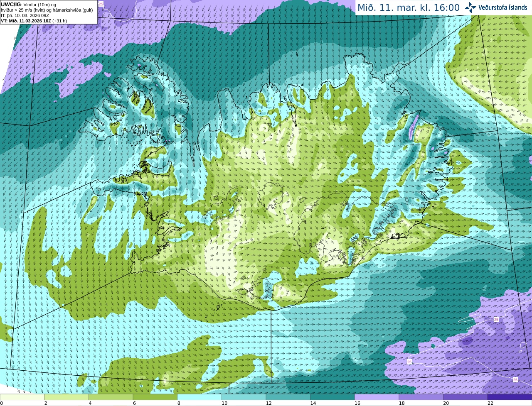The width and height of the screenshot is (532, 406).
Task: Click the light lavender 16–18 m/s legend swatch
Action: point(377,397)
